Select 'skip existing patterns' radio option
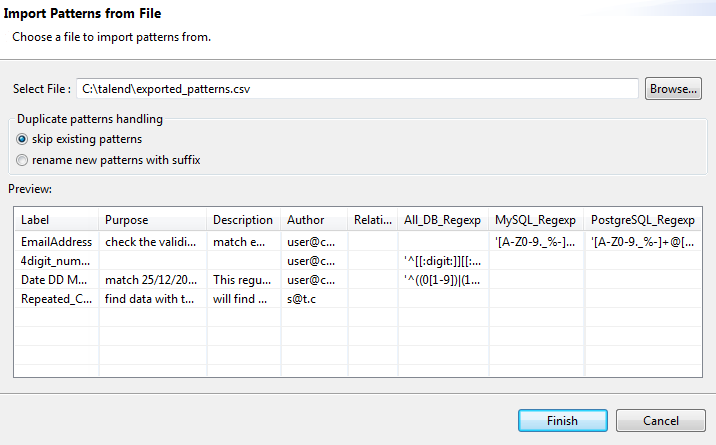The image size is (716, 445). click(22, 139)
